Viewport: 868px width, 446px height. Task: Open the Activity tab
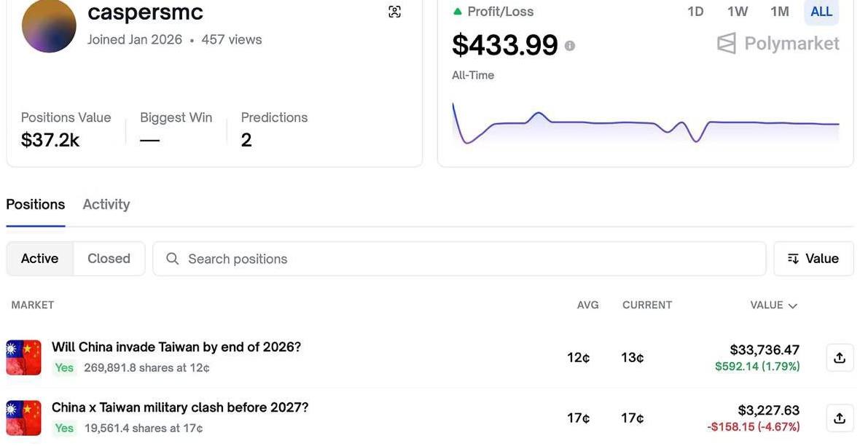(106, 205)
